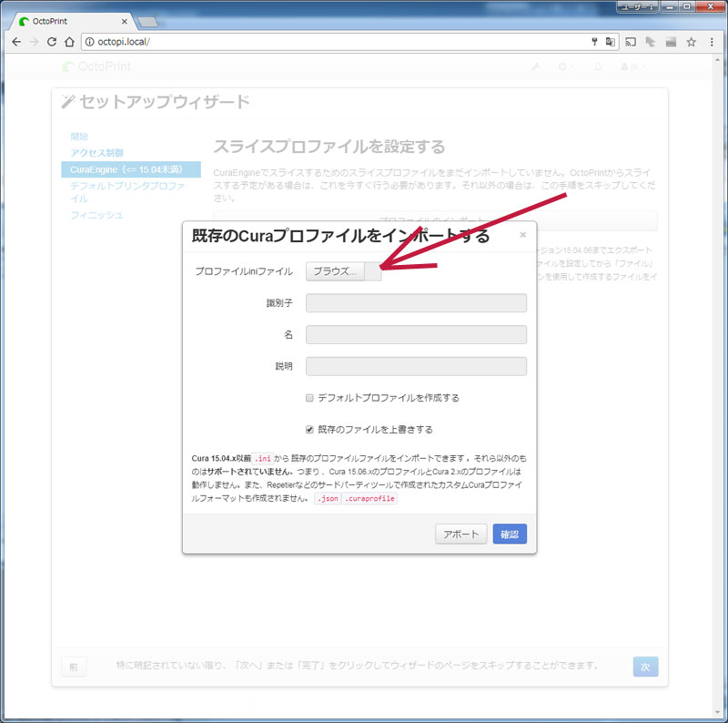Screen dimensions: 728x723
Task: Select the 開始 wizard step
Action: click(x=79, y=137)
